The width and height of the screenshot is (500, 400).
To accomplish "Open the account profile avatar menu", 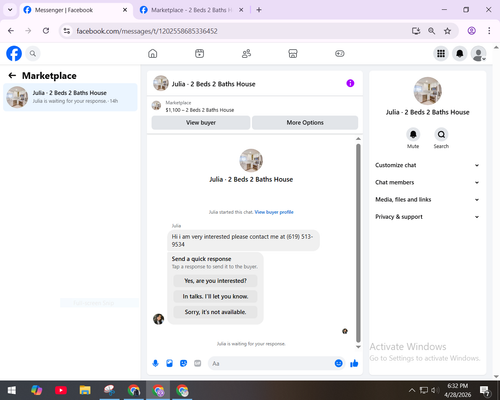I will coord(478,53).
